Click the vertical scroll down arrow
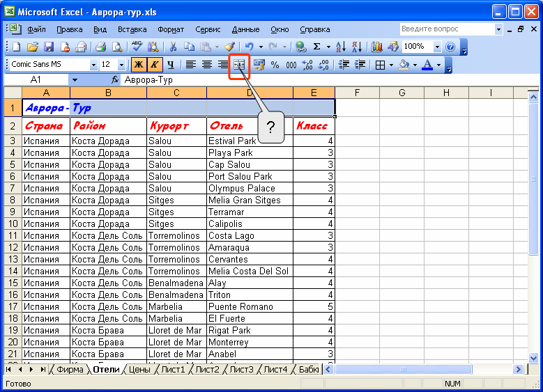The height and width of the screenshot is (392, 543). pos(533,358)
